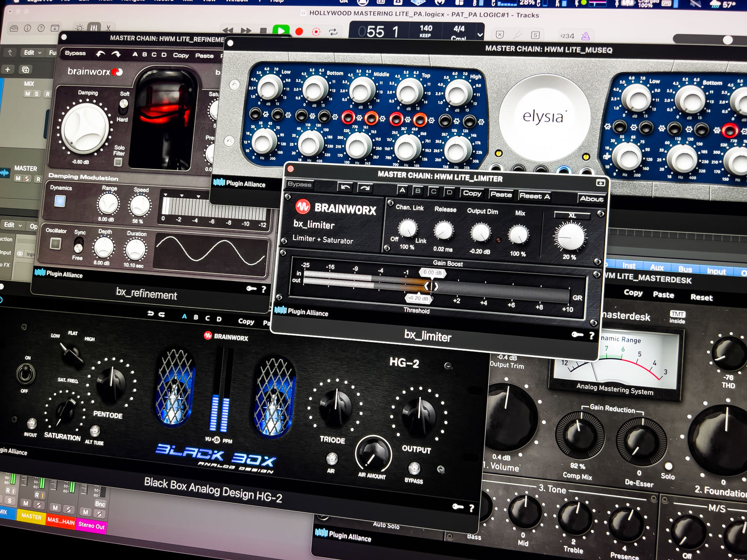Image resolution: width=747 pixels, height=560 pixels.
Task: Click Plugin Alliance logo in bx_limiter
Action: (x=301, y=312)
